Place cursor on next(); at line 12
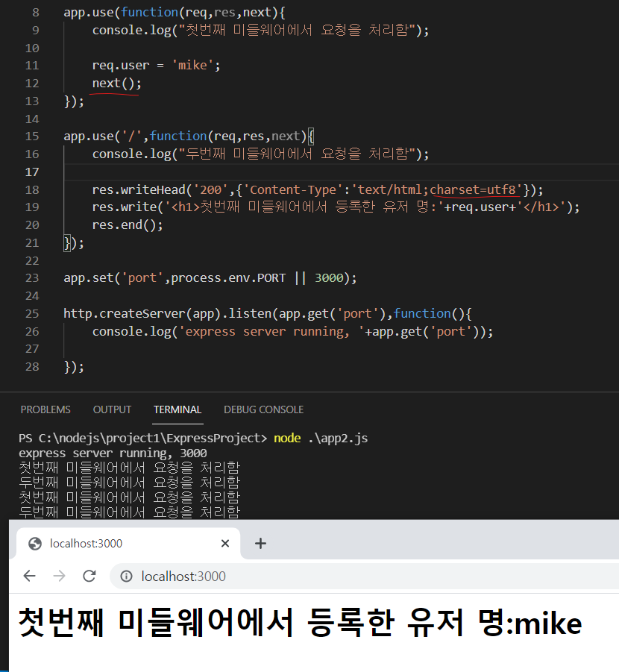 [116, 83]
